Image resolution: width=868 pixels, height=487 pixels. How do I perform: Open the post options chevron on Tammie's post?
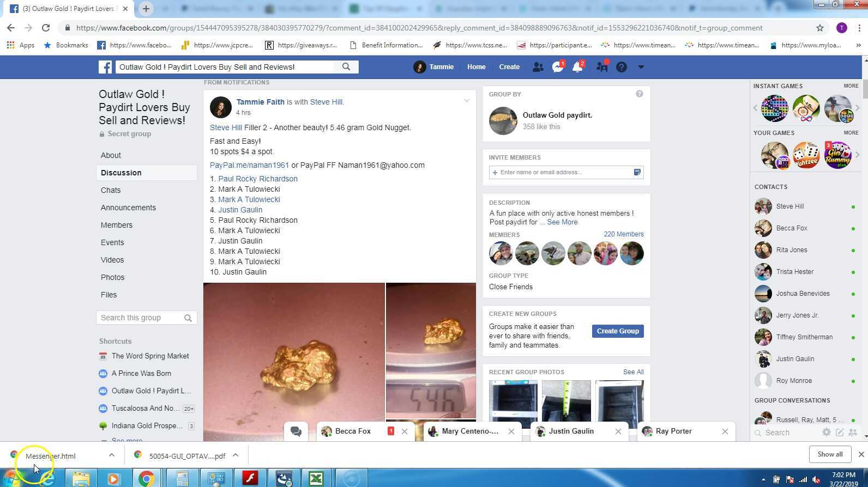[466, 101]
